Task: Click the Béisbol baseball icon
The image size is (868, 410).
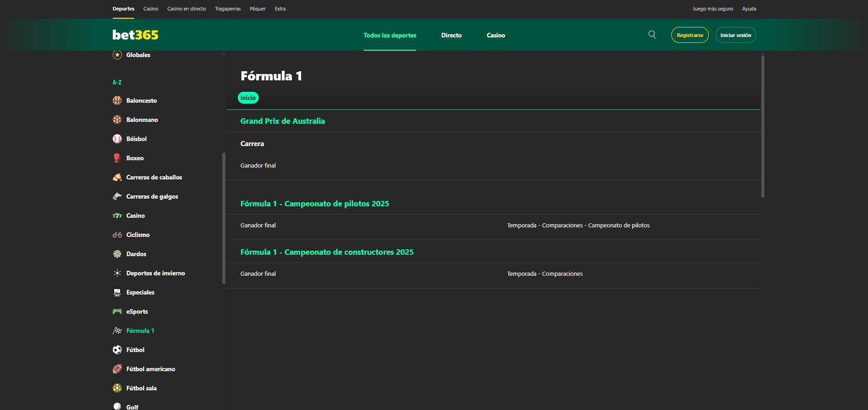Action: point(117,139)
